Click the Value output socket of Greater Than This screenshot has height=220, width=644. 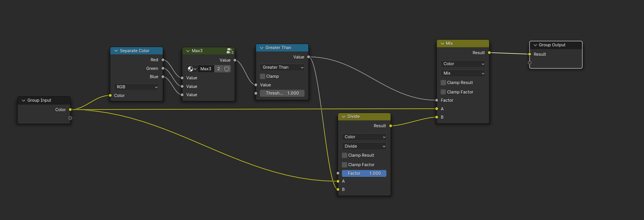click(x=309, y=57)
